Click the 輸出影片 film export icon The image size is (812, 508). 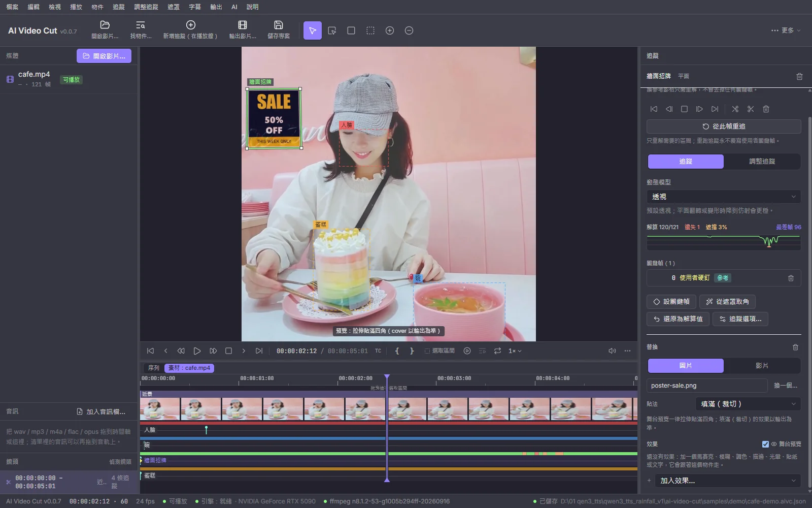[x=243, y=25]
